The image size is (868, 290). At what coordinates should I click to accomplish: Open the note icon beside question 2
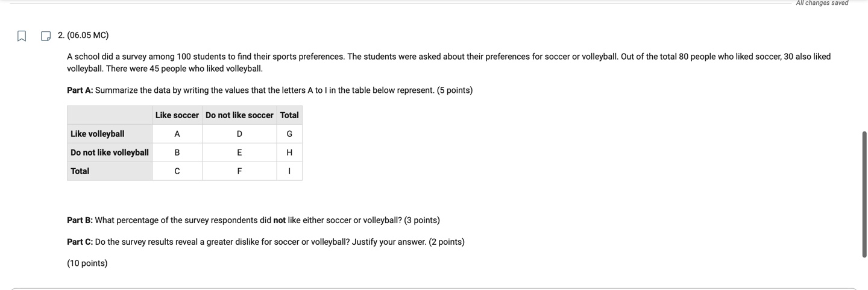pyautogui.click(x=46, y=36)
